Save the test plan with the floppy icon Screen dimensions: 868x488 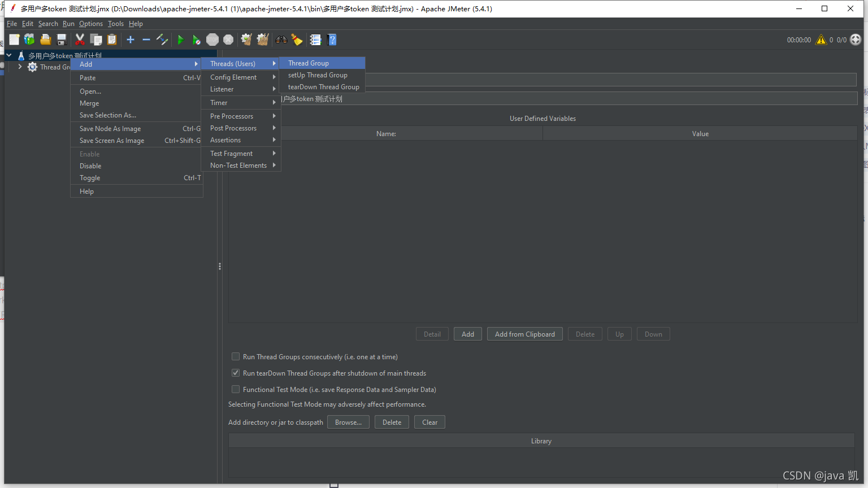coord(62,40)
